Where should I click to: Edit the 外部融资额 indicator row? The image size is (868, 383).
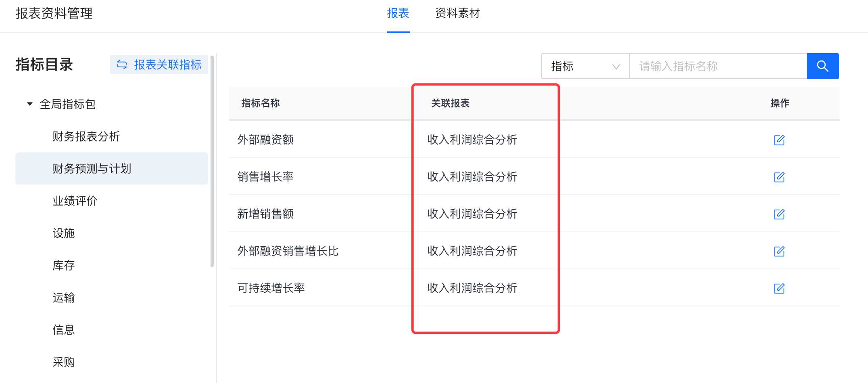[779, 140]
